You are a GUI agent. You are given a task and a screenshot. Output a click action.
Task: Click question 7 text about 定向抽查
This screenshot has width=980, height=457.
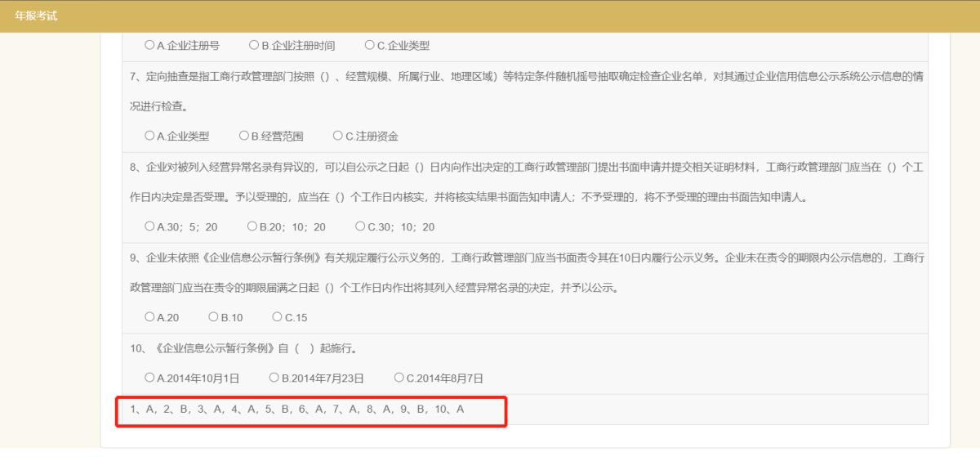(x=527, y=92)
